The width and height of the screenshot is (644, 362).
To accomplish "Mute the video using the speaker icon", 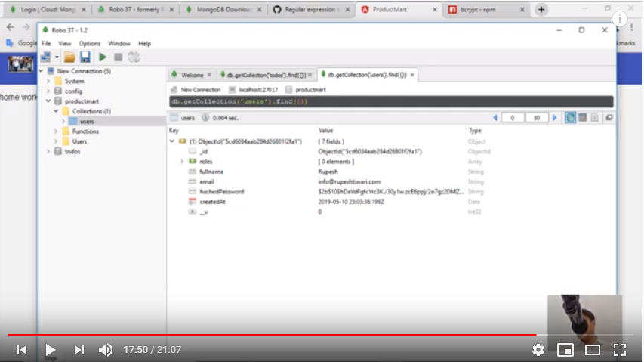I will (106, 349).
